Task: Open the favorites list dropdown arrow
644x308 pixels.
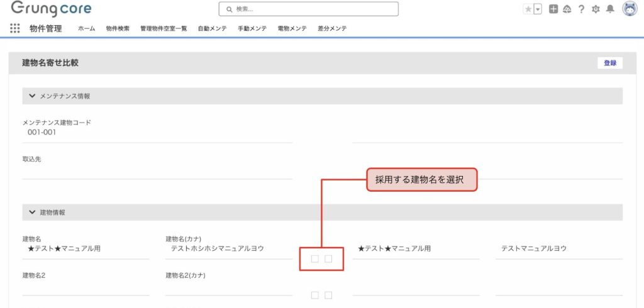Action: coord(538,9)
